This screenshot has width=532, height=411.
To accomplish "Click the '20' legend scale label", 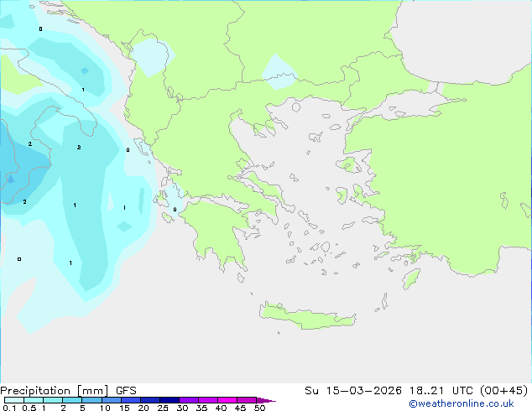I will (143, 408).
